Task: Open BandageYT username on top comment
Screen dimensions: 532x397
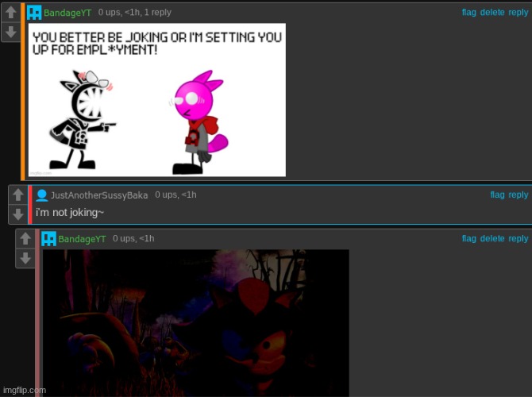Action: tap(67, 13)
